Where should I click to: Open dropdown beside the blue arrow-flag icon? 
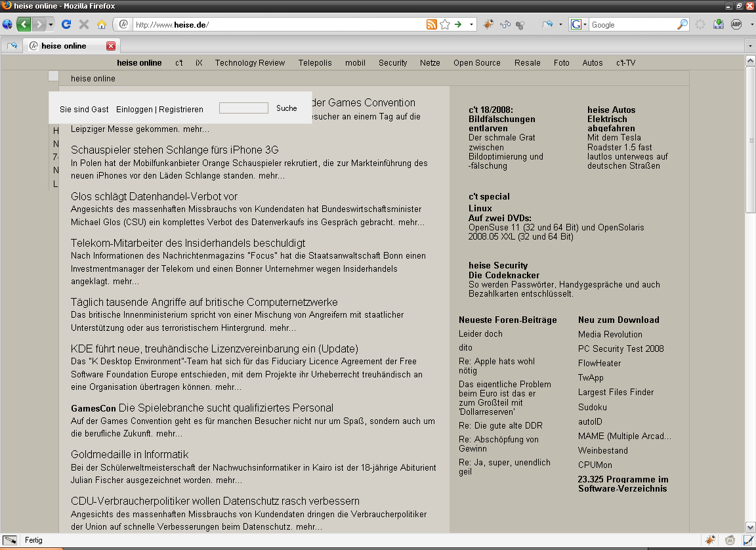click(x=560, y=24)
